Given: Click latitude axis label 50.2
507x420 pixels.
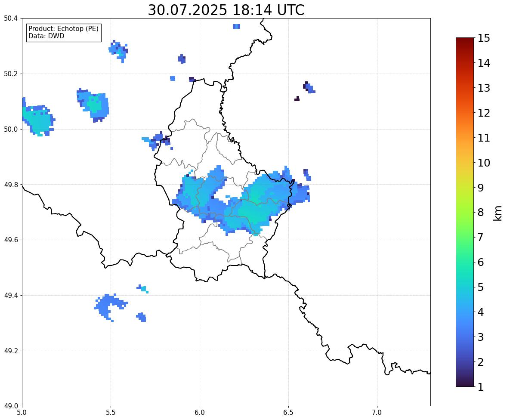Looking at the screenshot, I should click(x=11, y=74).
